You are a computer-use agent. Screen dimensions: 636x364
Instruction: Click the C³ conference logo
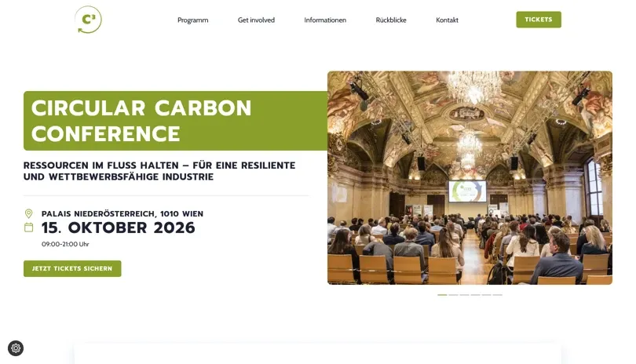88,20
